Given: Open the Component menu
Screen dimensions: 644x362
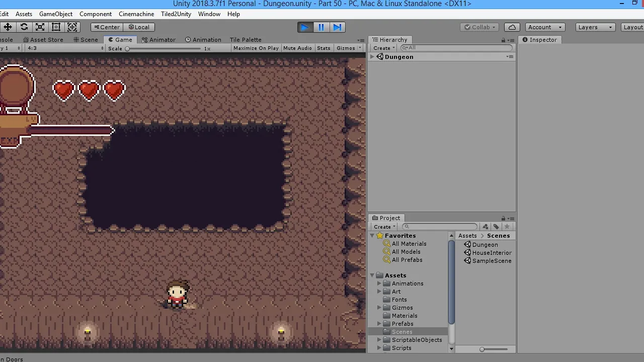Looking at the screenshot, I should tap(96, 14).
